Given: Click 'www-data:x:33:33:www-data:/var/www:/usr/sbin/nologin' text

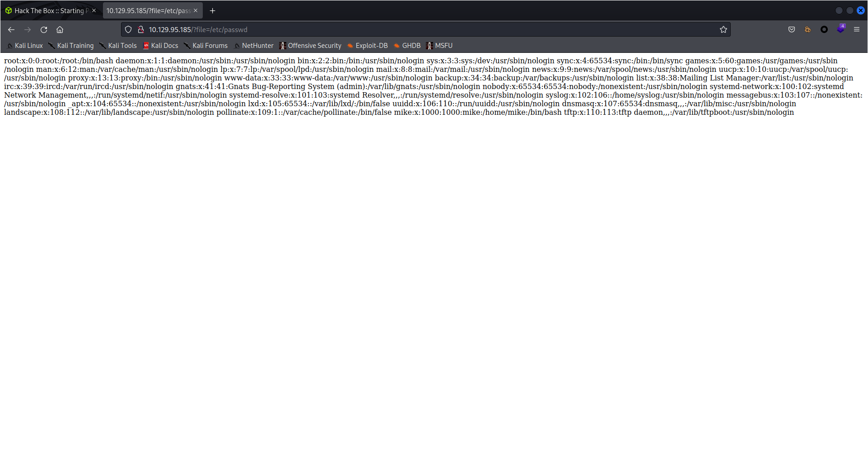Looking at the screenshot, I should [x=328, y=78].
